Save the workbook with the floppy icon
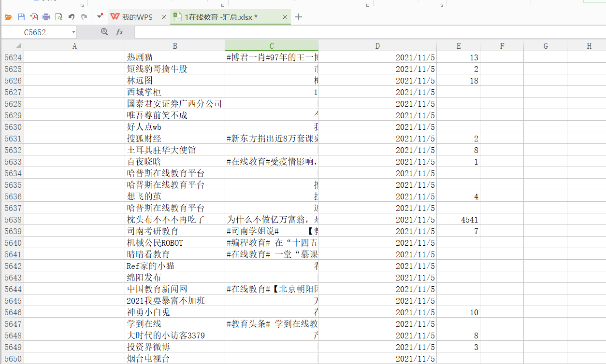Screen dimensions: 606x364 tap(21, 17)
